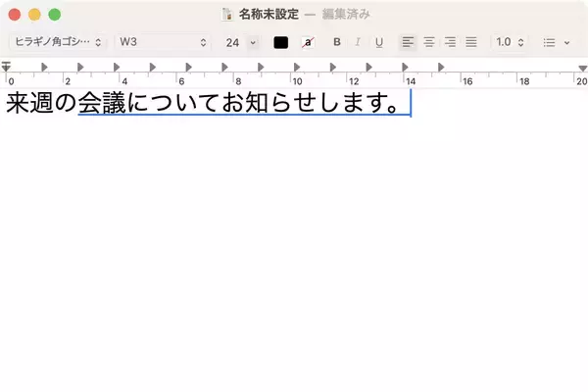The width and height of the screenshot is (588, 392).
Task: Toggle bold formatting with the B button
Action: point(337,43)
